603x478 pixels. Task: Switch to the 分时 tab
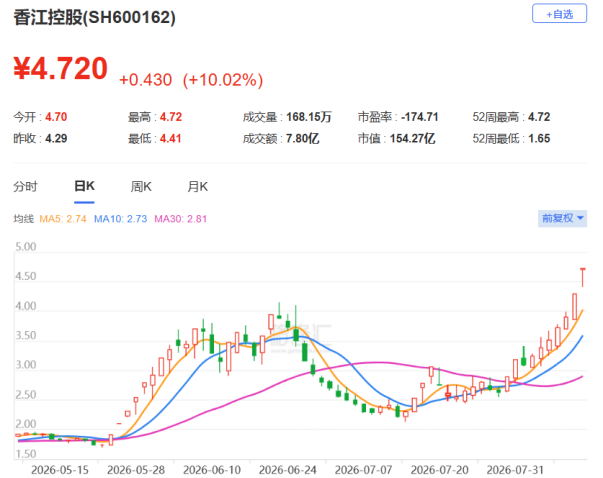(25, 187)
